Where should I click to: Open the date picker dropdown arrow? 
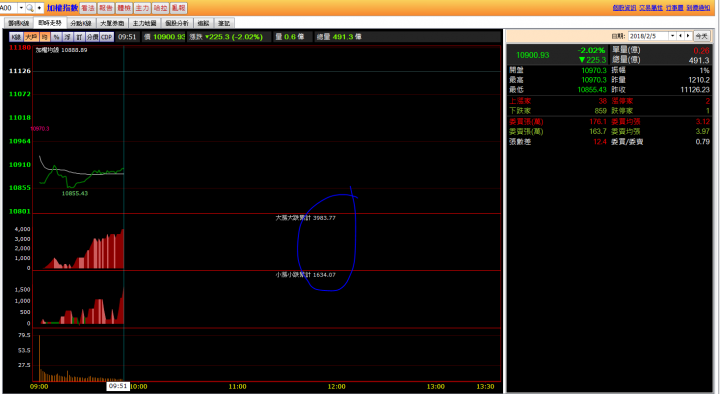click(673, 36)
